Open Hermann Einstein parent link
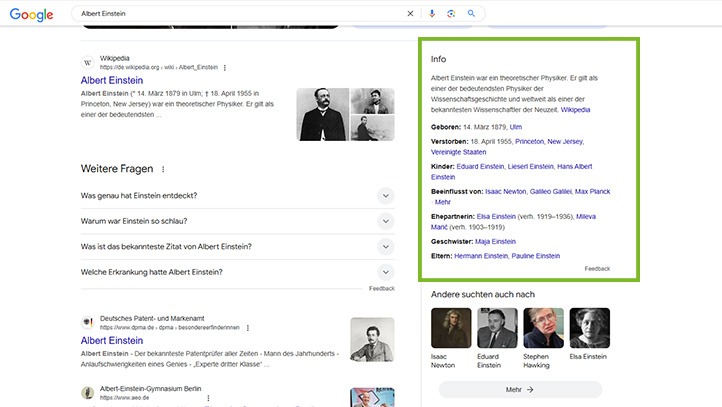 click(481, 256)
